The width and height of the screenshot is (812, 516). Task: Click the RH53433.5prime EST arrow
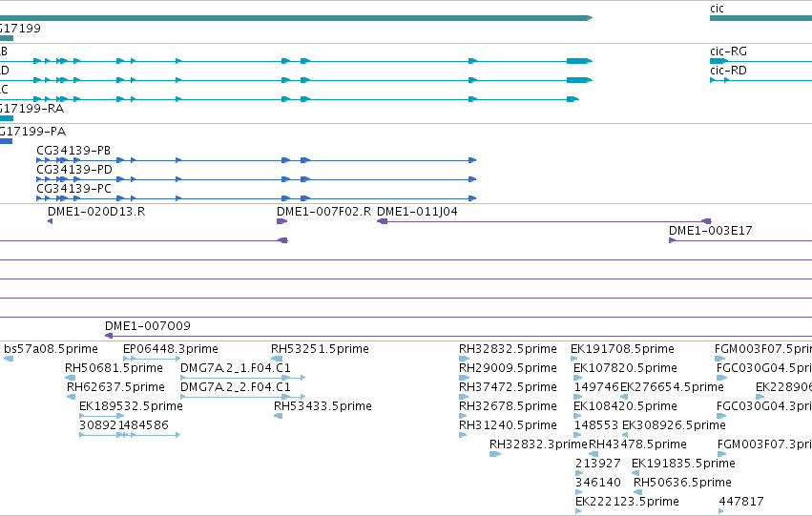(278, 416)
